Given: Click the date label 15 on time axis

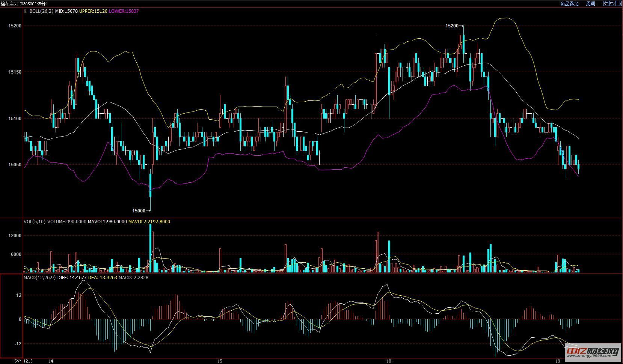Looking at the screenshot, I should pos(220,361).
